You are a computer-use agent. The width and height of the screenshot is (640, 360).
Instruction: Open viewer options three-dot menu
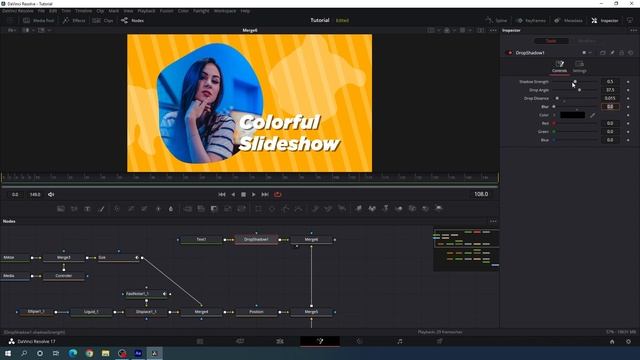click(x=493, y=30)
